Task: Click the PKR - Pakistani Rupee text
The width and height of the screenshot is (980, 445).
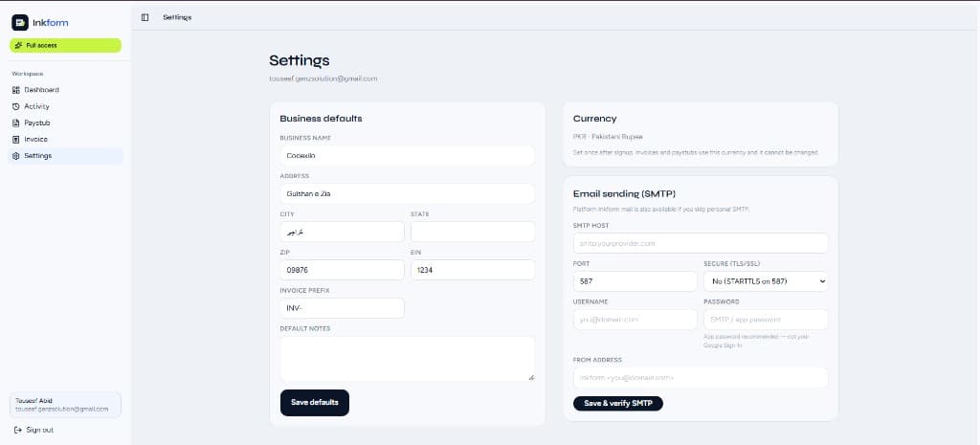Action: (608, 136)
